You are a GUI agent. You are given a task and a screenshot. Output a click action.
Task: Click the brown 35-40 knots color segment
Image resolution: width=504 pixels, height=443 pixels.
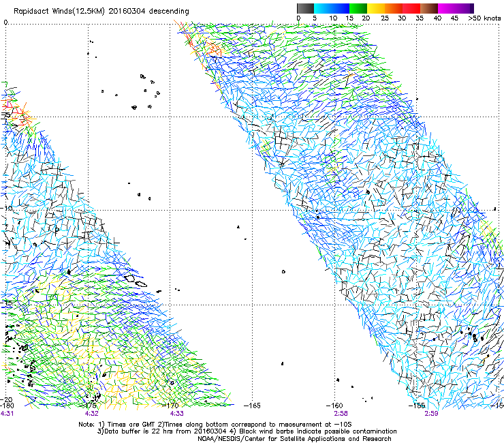click(x=429, y=8)
